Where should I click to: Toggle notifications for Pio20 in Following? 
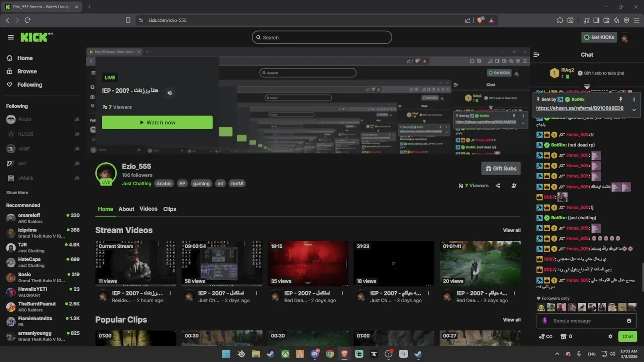click(77, 120)
